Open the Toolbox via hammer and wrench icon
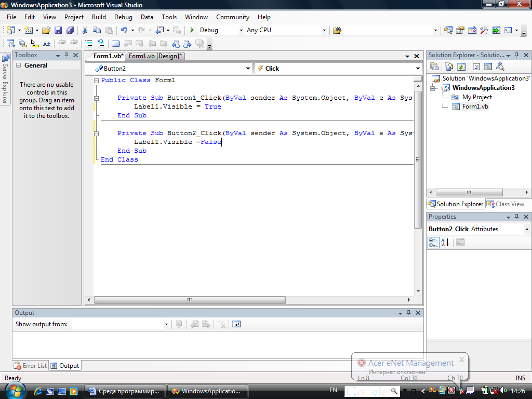The width and height of the screenshot is (532, 399). pyautogui.click(x=484, y=30)
